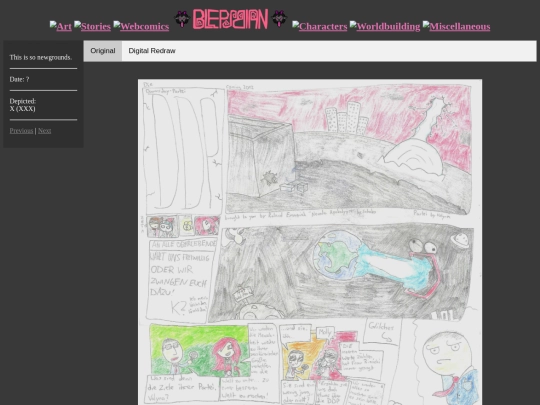Click the comic page artwork image
This screenshot has width=540, height=405.
coord(310,242)
